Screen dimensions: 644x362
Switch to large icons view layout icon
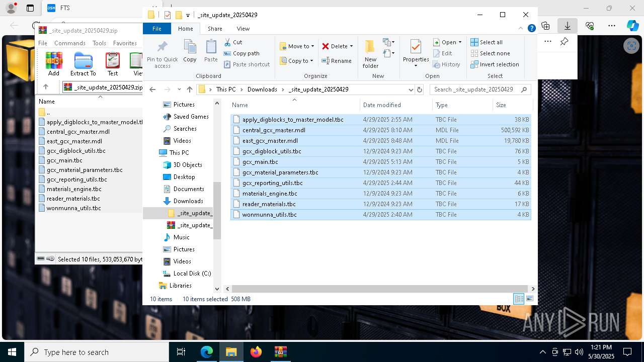(x=529, y=299)
